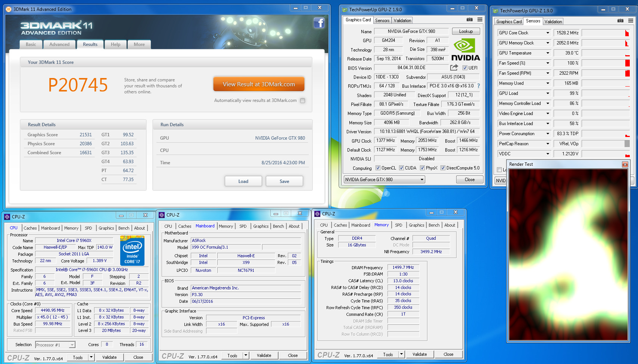
Task: Click the GPU Core Clock sensor graph
Action: click(606, 33)
